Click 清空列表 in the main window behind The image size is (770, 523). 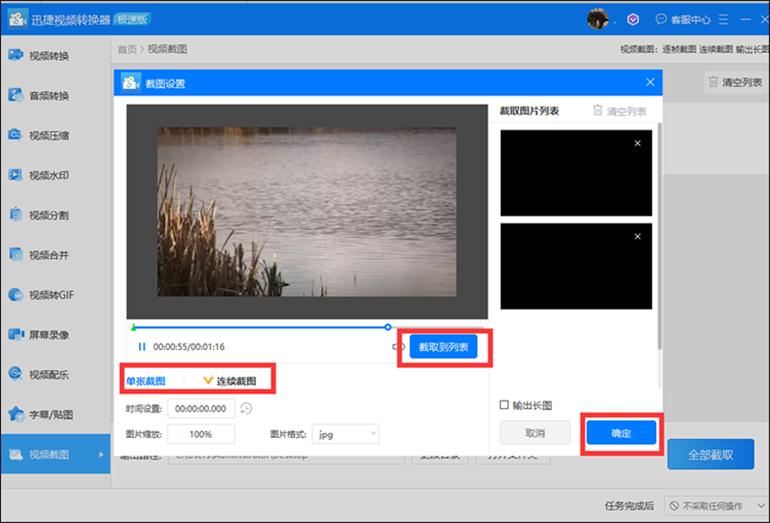(735, 82)
